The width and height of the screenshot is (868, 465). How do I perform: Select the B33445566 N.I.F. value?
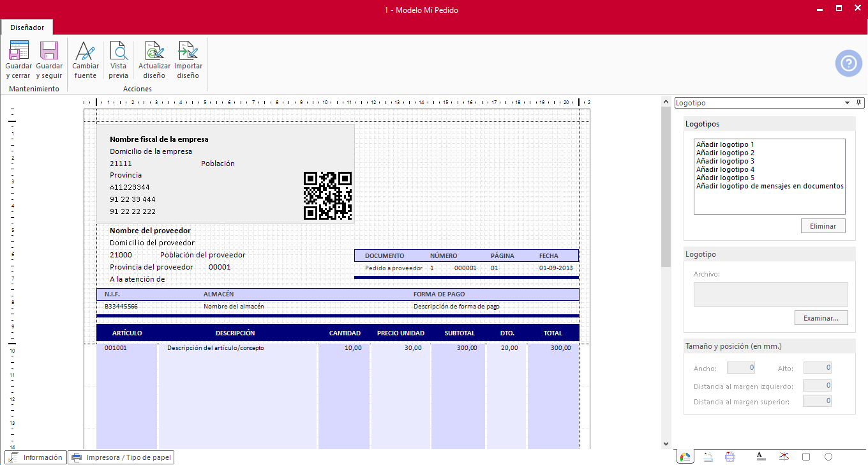[121, 307]
